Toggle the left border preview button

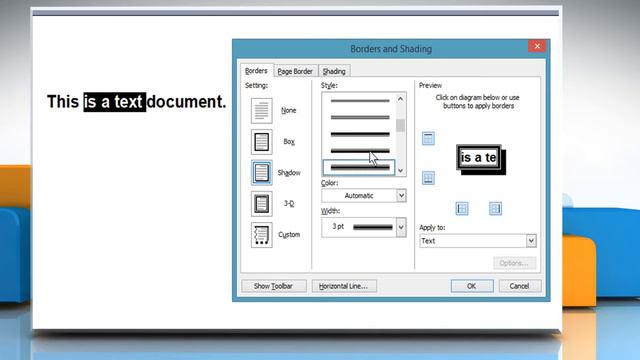[462, 209]
